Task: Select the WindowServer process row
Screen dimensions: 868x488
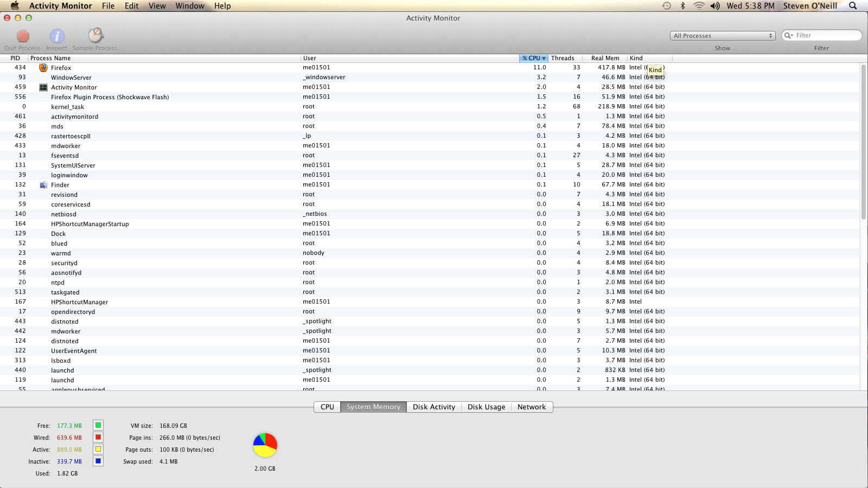Action: 430,78
